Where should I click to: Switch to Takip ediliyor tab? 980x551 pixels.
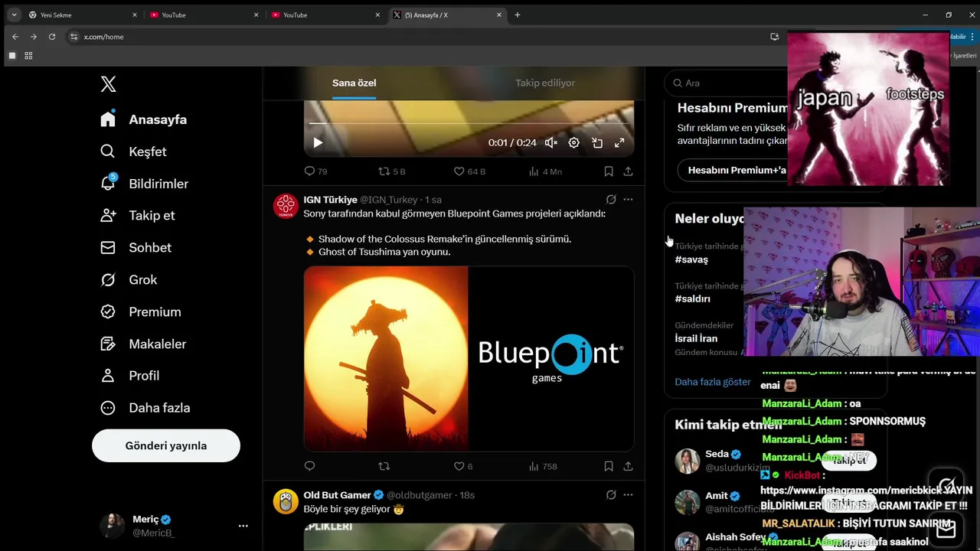544,83
